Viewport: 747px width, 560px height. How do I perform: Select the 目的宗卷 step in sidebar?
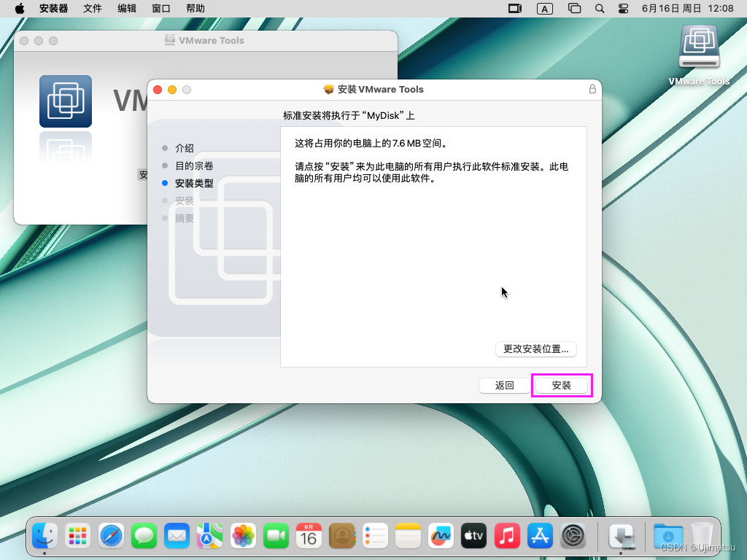tap(194, 166)
